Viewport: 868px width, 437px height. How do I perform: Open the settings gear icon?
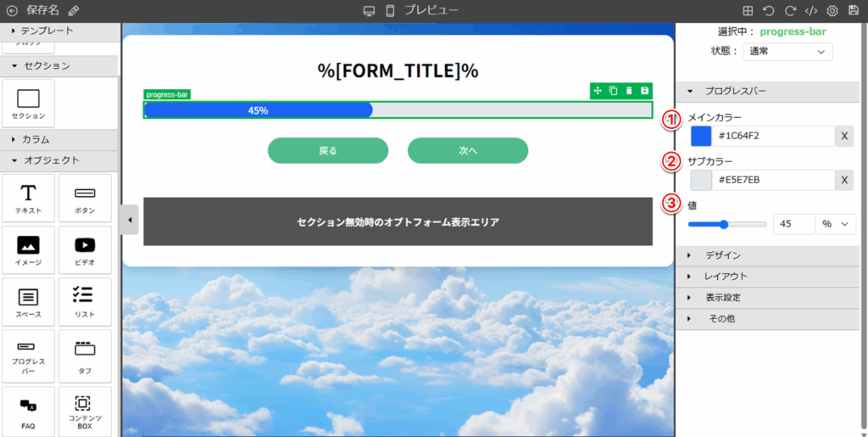point(832,11)
